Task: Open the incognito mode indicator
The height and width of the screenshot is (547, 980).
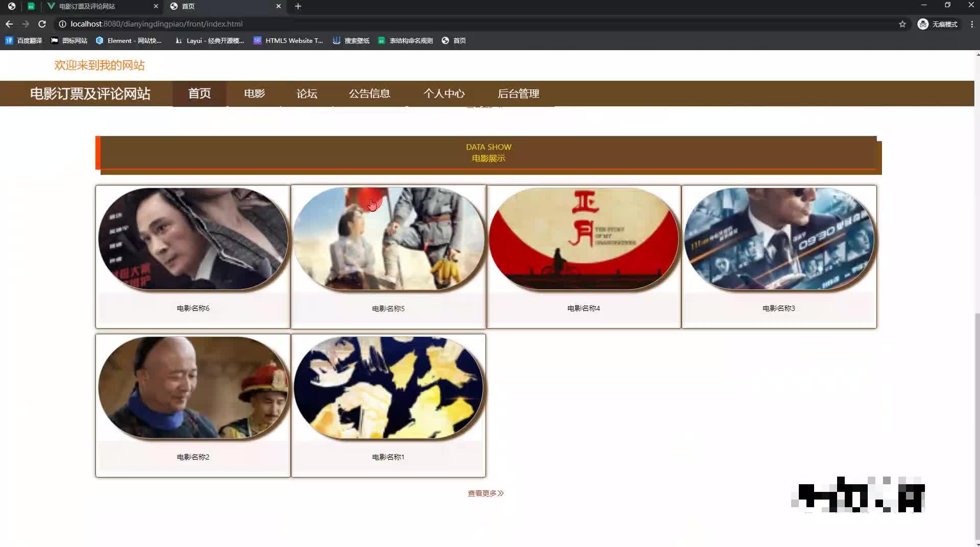Action: coord(938,24)
